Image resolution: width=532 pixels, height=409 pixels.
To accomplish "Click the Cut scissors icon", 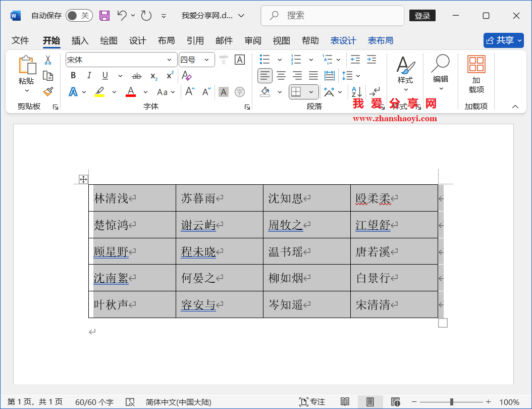I will pyautogui.click(x=48, y=60).
